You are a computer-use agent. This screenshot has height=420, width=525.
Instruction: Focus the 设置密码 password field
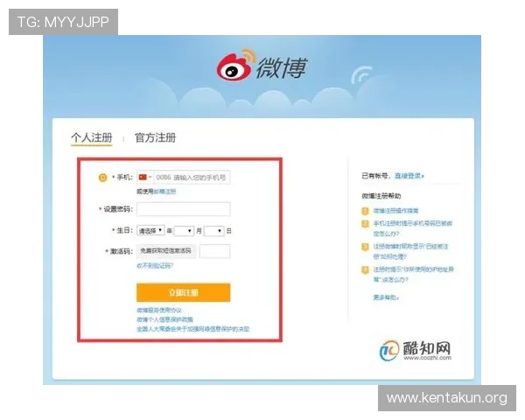pyautogui.click(x=183, y=209)
